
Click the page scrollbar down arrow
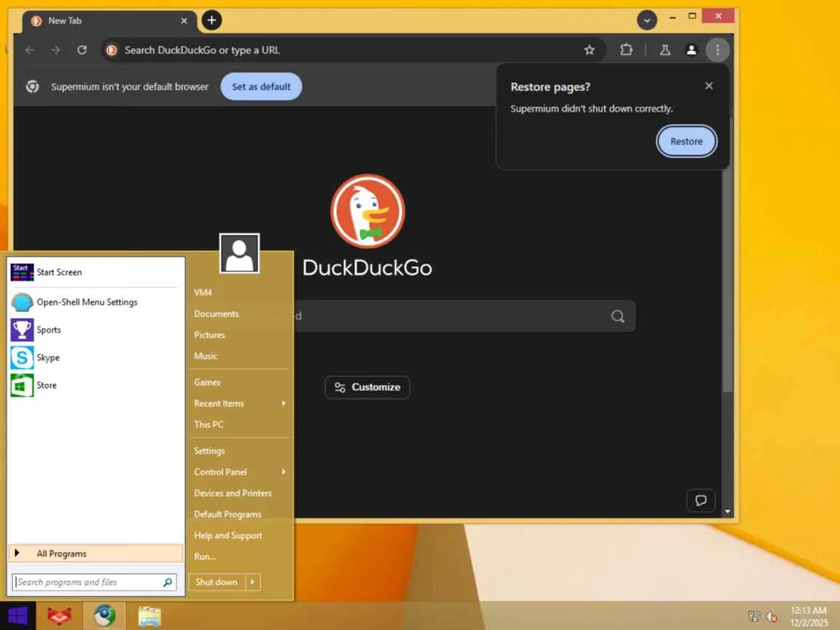point(727,512)
